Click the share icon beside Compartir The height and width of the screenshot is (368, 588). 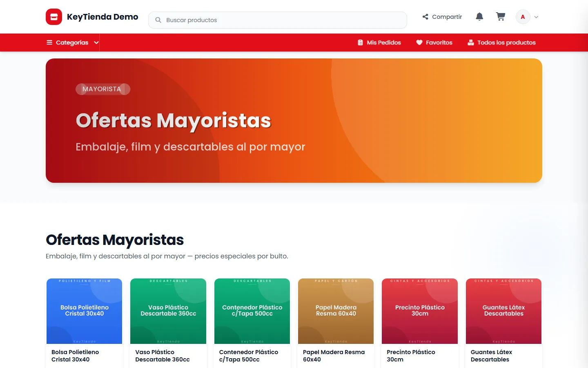[x=425, y=17]
